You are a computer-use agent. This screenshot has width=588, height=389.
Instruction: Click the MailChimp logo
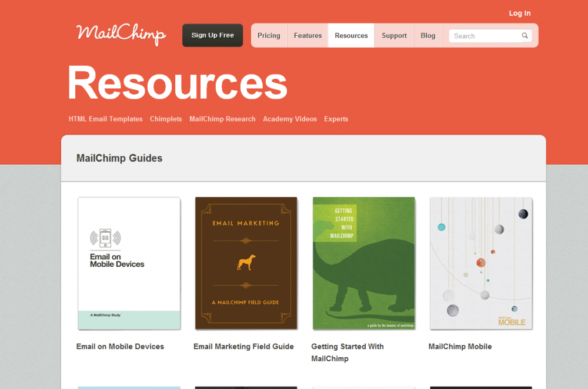click(121, 33)
